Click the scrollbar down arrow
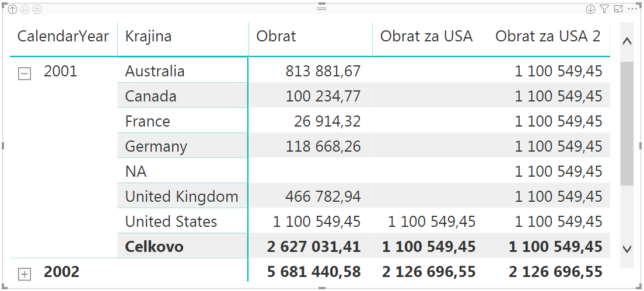644x291 pixels. click(626, 248)
